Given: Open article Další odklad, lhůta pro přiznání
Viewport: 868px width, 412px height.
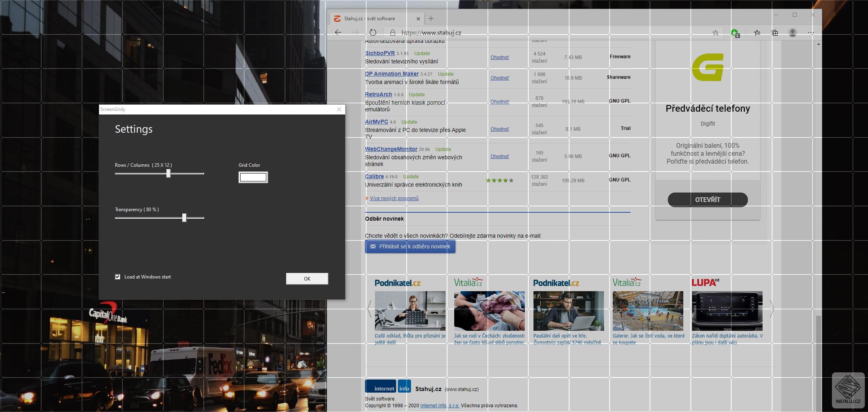Looking at the screenshot, I should (x=410, y=339).
